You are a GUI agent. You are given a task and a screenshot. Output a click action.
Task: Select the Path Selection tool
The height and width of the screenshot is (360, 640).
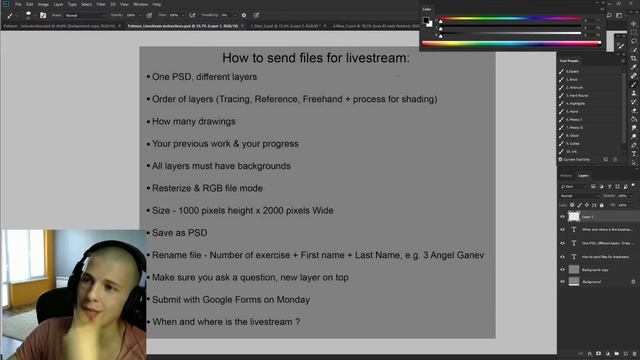click(x=634, y=162)
